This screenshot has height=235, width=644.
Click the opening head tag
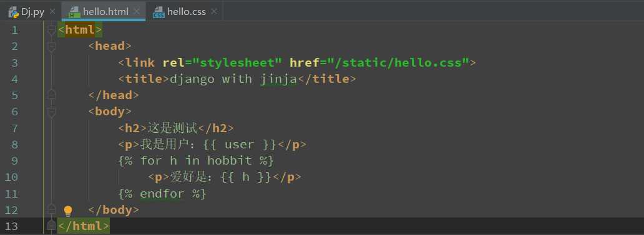tap(110, 46)
